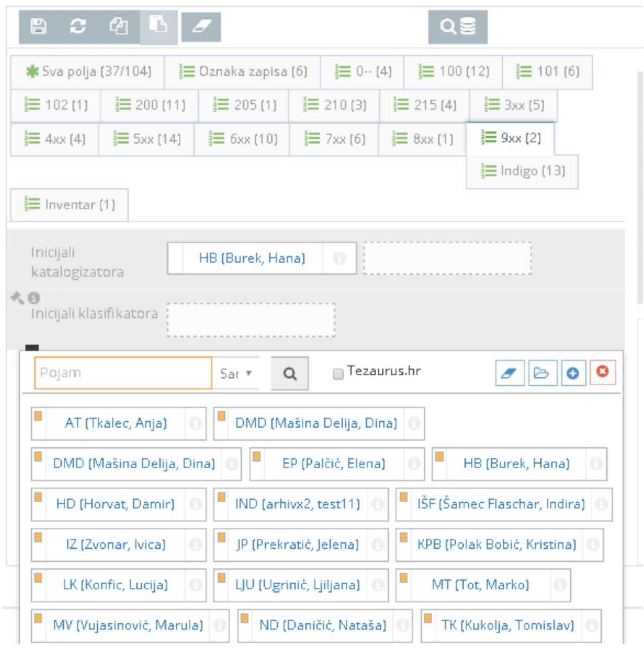Image resolution: width=644 pixels, height=648 pixels.
Task: Open the Indigo (13) field tab
Action: click(x=522, y=171)
